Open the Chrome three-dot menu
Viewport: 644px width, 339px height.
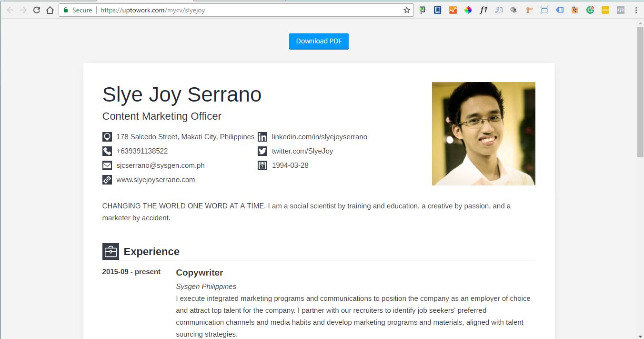pyautogui.click(x=636, y=10)
